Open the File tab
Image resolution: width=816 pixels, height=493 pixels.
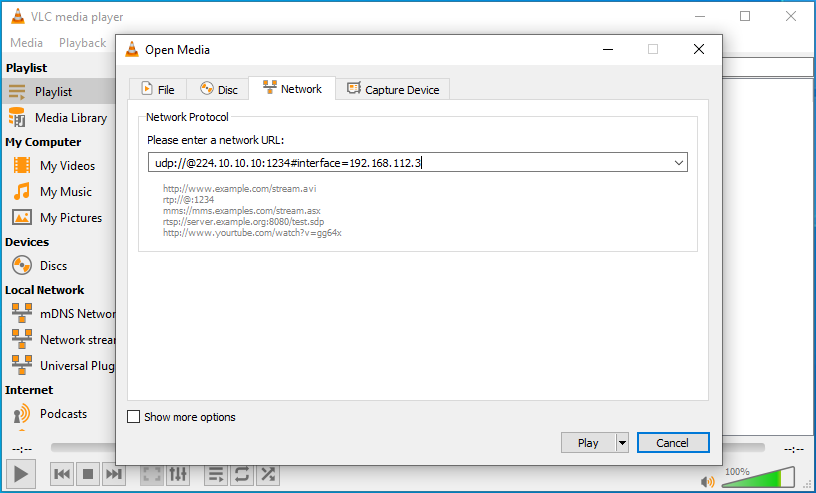(x=157, y=89)
